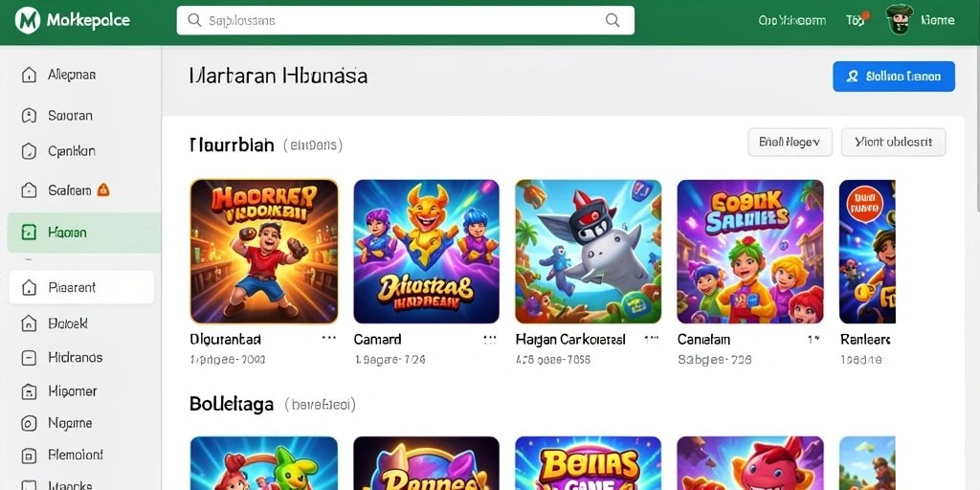
Task: Click the 'Dlgurantad' card title
Action: coord(225,340)
